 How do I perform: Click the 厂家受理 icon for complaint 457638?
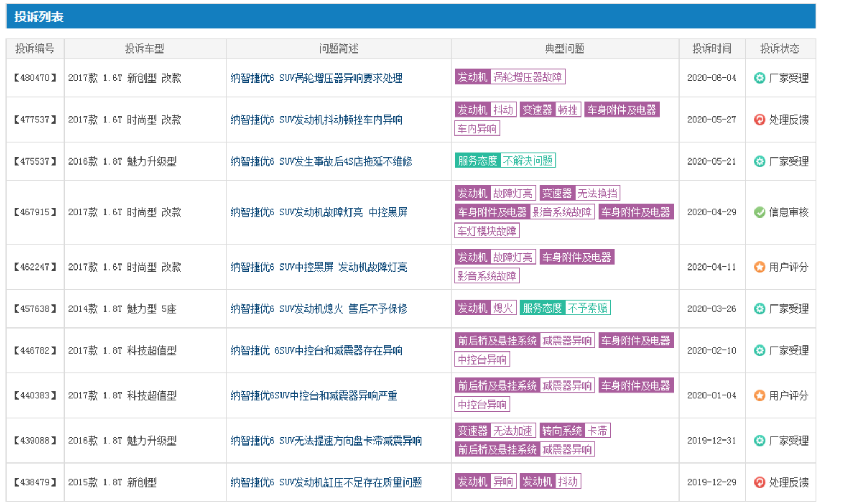pos(759,309)
